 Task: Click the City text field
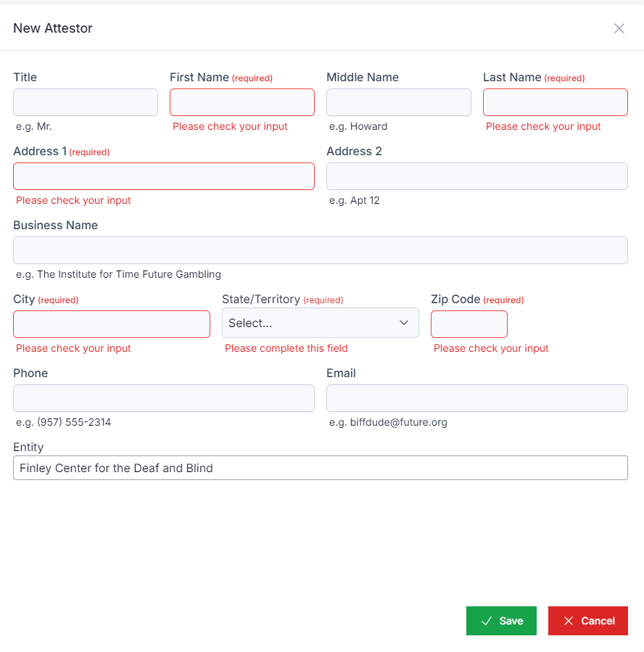[112, 324]
